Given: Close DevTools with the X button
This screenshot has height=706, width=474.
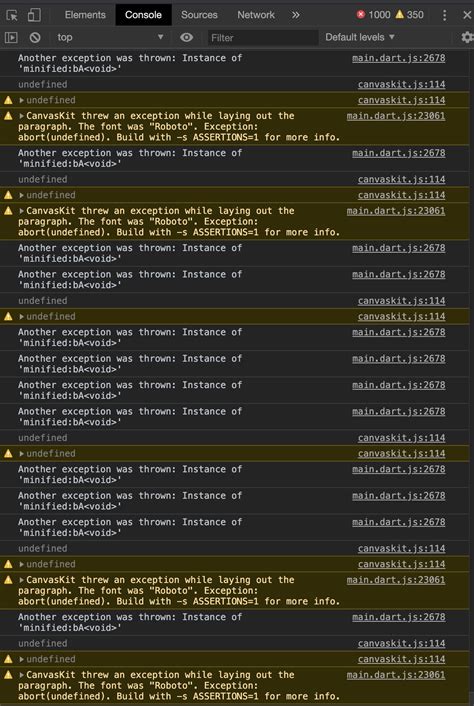Looking at the screenshot, I should coord(467,15).
